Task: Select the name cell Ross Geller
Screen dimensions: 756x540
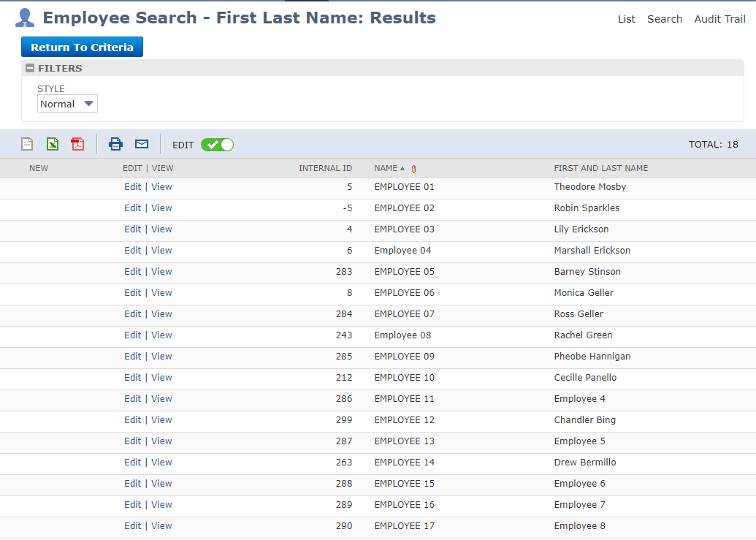Action: point(579,314)
